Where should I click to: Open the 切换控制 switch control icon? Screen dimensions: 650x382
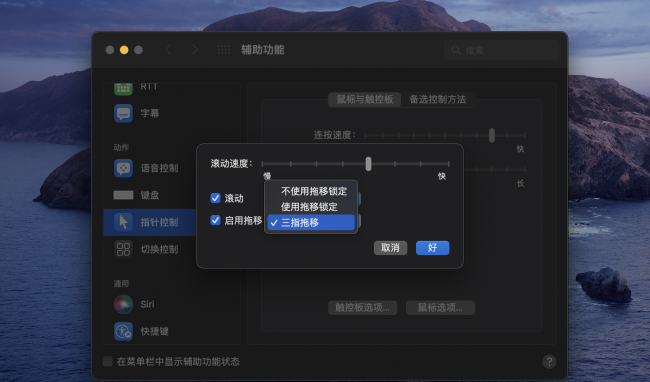[x=123, y=249]
